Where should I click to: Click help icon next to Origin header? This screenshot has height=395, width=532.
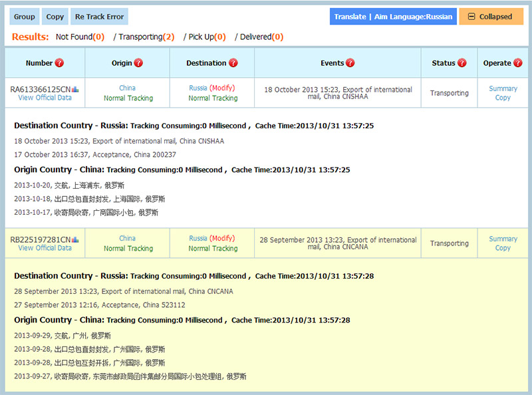coord(138,63)
